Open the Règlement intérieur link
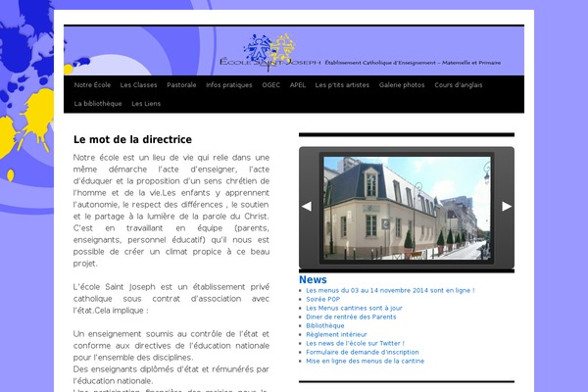Viewport: 588px width, 392px height. click(x=336, y=334)
